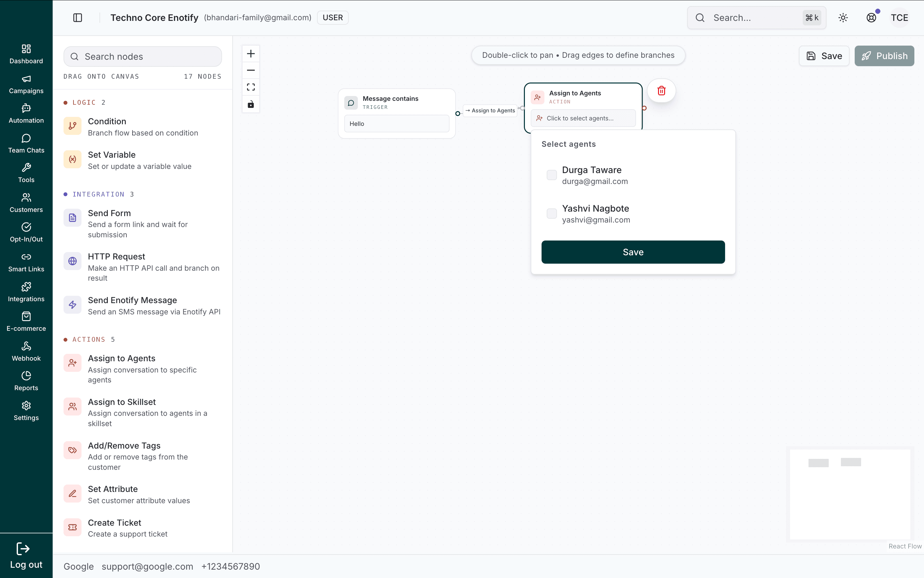This screenshot has height=578, width=924.
Task: Open the help lifebuoy icon
Action: coord(871,18)
